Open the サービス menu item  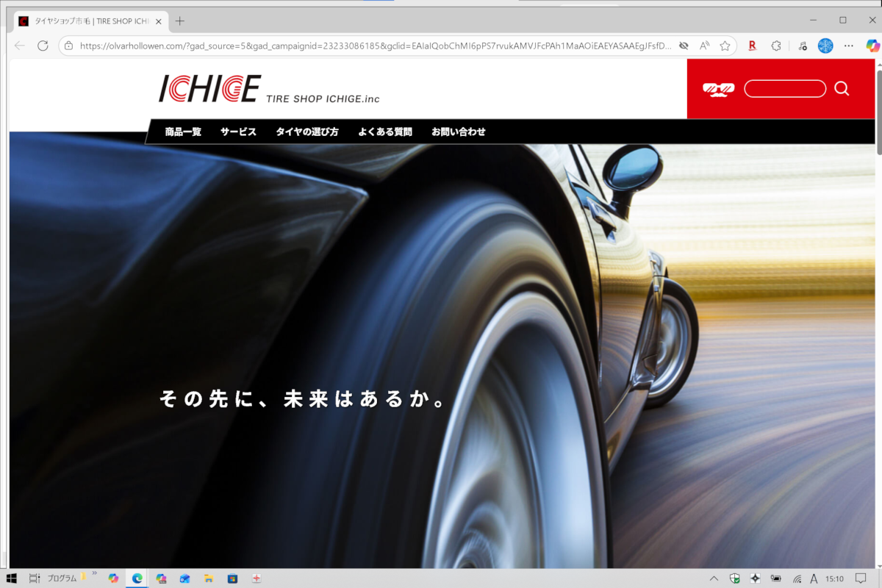click(x=238, y=132)
